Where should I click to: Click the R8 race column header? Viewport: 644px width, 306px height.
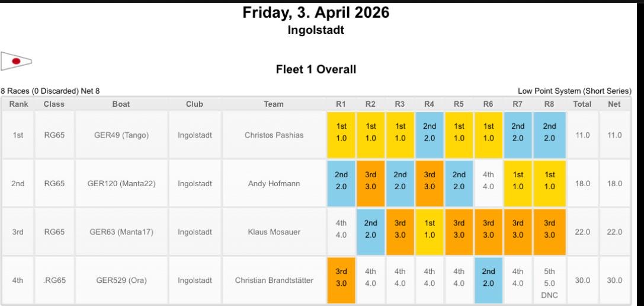(549, 104)
